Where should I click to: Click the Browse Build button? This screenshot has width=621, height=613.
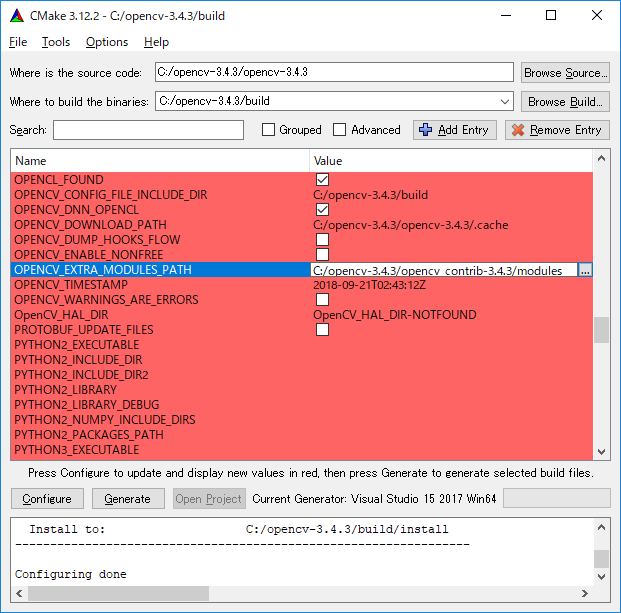[x=565, y=102]
